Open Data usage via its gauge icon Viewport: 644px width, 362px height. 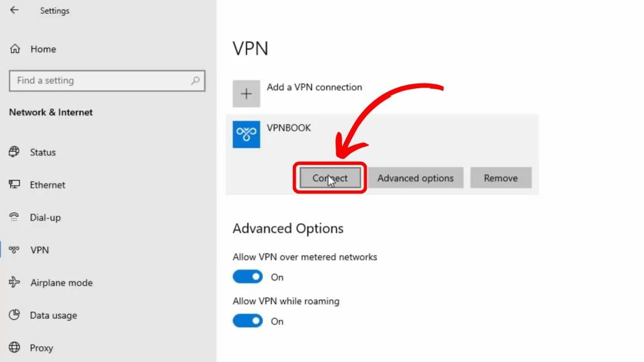click(14, 315)
